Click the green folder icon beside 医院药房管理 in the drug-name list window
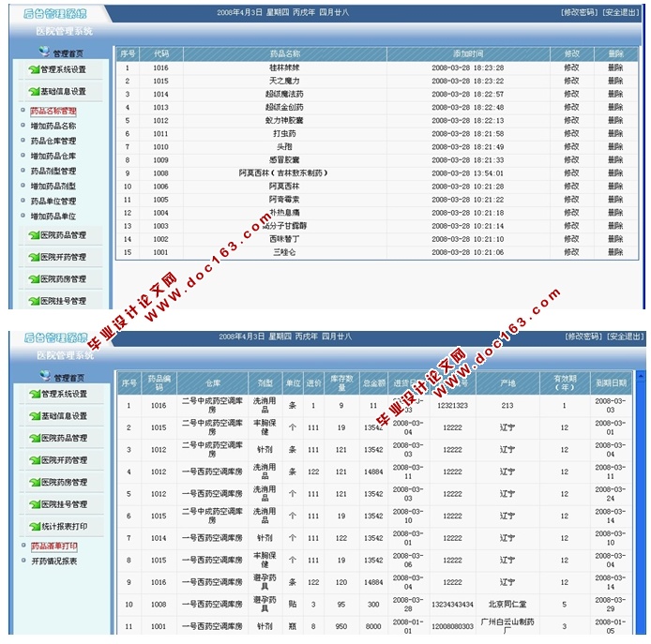 coord(34,279)
